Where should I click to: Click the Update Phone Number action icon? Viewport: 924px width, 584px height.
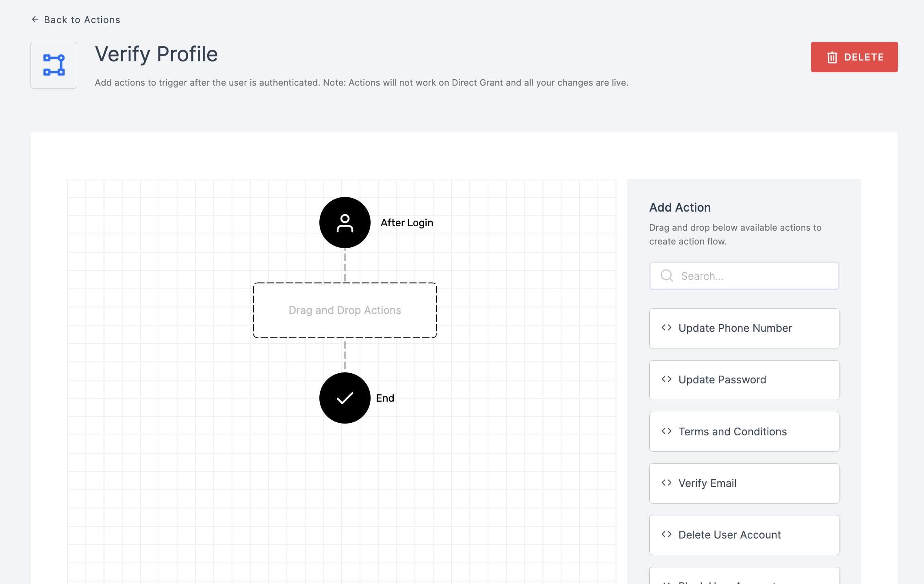667,328
